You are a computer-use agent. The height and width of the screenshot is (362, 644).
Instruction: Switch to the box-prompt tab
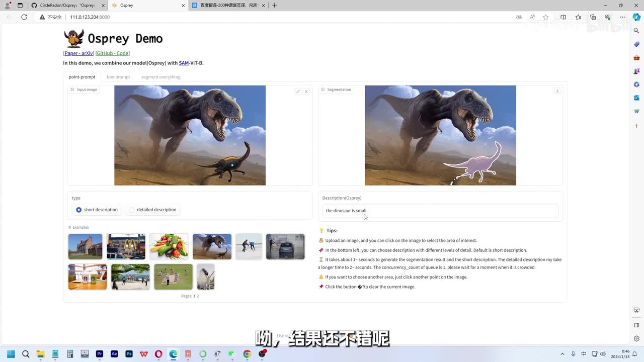pyautogui.click(x=118, y=77)
